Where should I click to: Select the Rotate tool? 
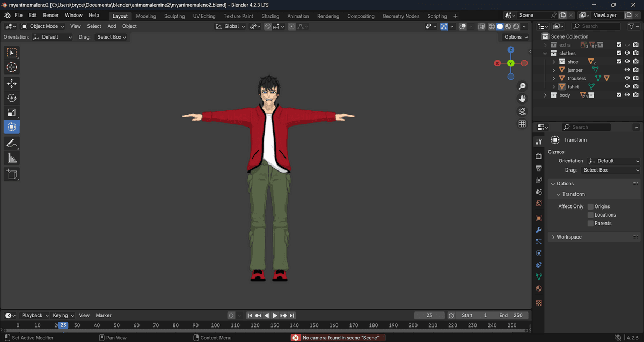point(11,98)
